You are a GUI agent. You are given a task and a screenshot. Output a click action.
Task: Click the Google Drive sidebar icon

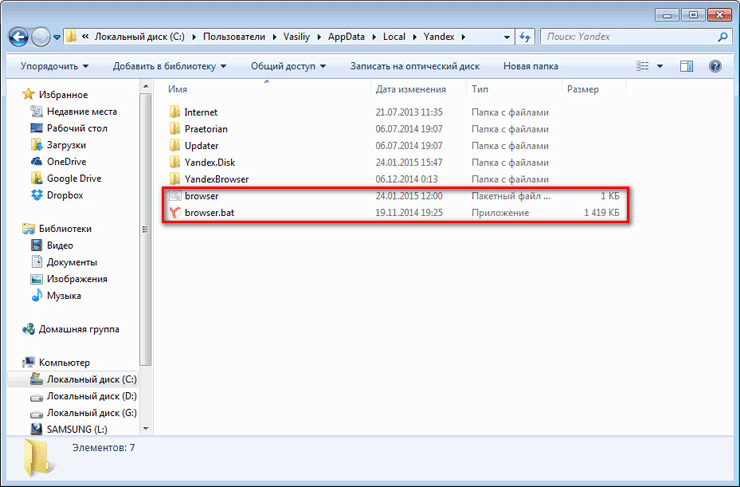[x=36, y=178]
